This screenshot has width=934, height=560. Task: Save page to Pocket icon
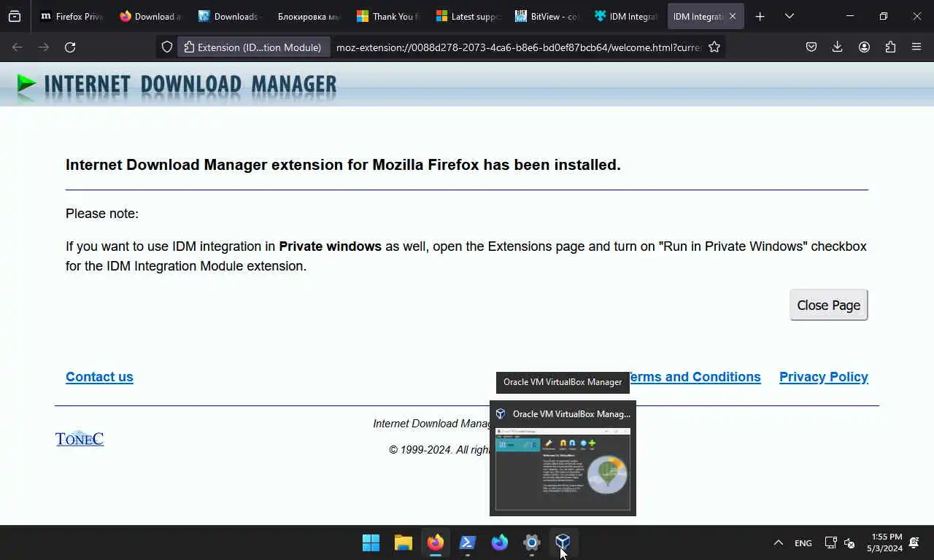tap(811, 47)
